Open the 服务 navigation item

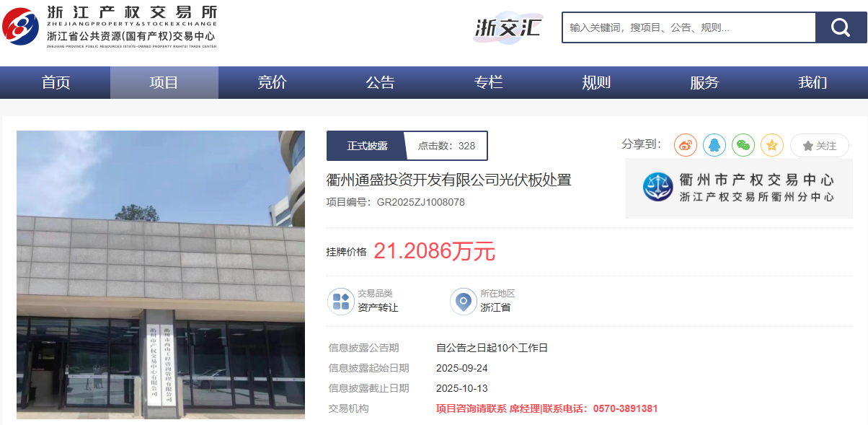tap(704, 83)
